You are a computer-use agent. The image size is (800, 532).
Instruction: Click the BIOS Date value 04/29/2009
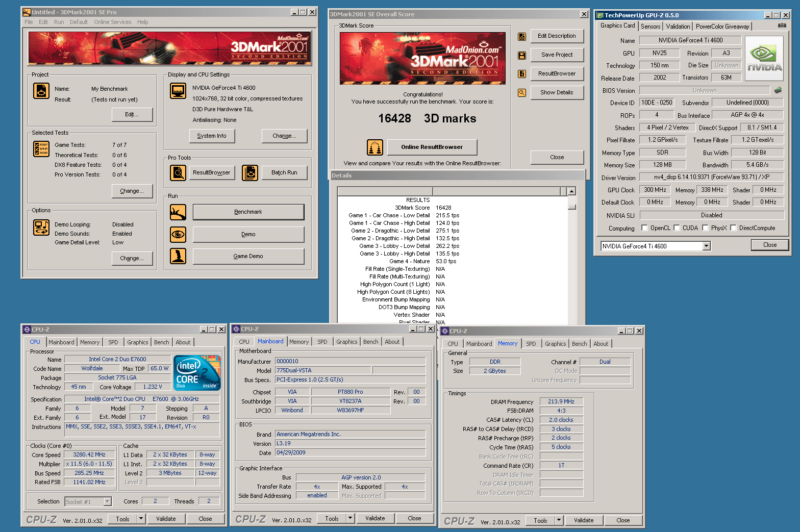351,452
